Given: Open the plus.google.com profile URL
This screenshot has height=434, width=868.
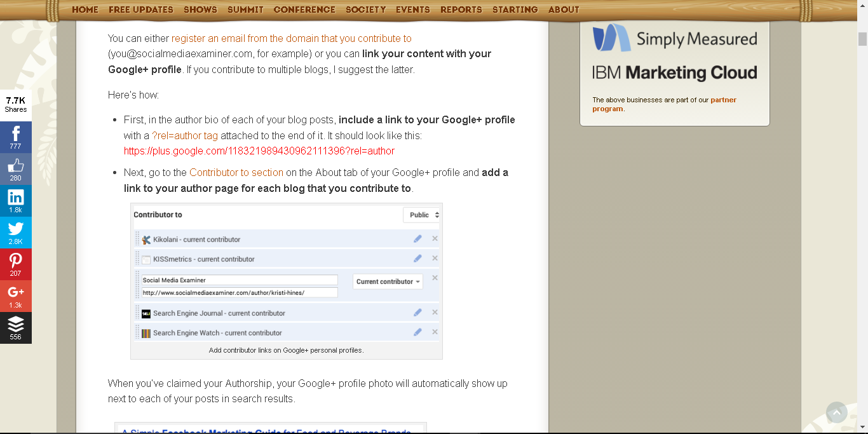Looking at the screenshot, I should tap(259, 151).
